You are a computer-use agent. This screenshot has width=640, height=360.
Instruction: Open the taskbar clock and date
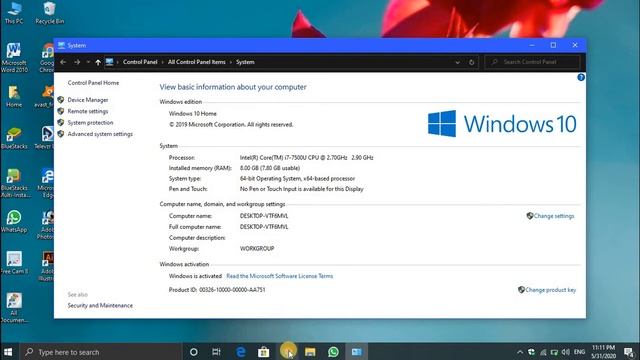pos(603,352)
